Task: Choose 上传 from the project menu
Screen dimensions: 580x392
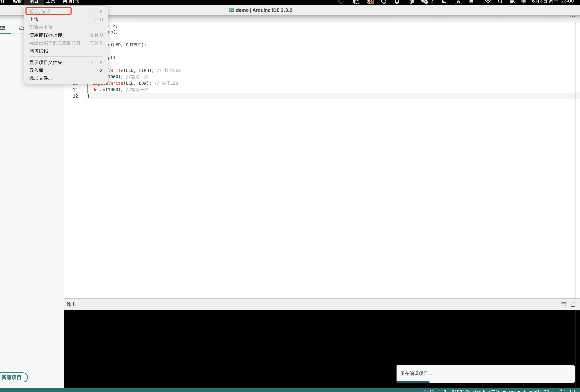Action: (x=34, y=19)
